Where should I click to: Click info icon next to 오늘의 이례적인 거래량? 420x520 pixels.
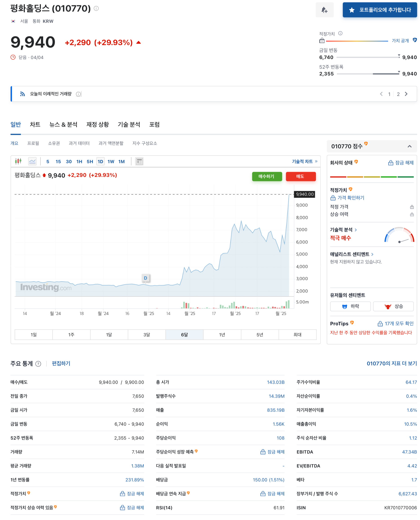click(x=78, y=94)
